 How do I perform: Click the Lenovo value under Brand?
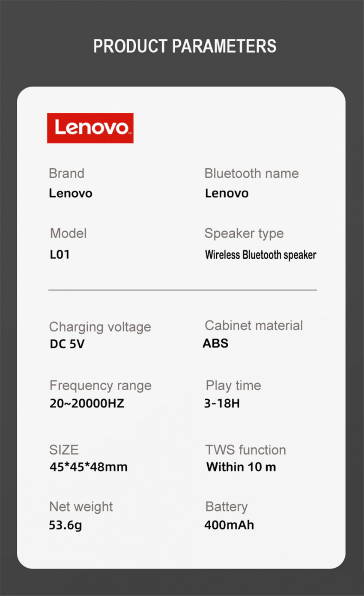point(71,193)
